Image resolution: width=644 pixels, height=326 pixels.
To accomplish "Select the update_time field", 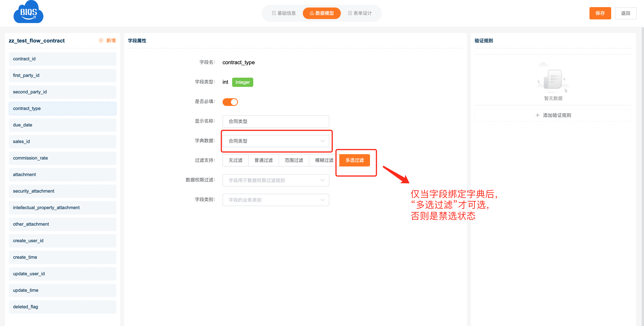I will 63,290.
